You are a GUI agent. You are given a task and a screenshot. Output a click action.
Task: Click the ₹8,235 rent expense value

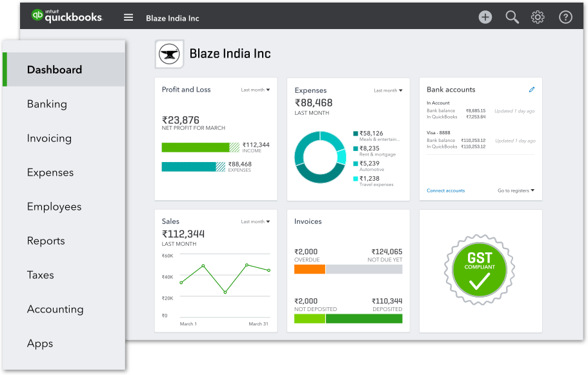(x=369, y=148)
